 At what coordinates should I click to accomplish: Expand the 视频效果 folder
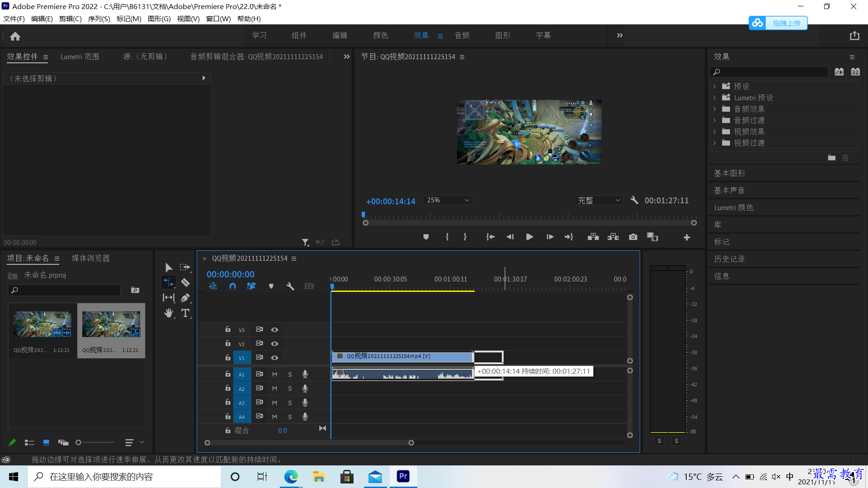click(714, 131)
